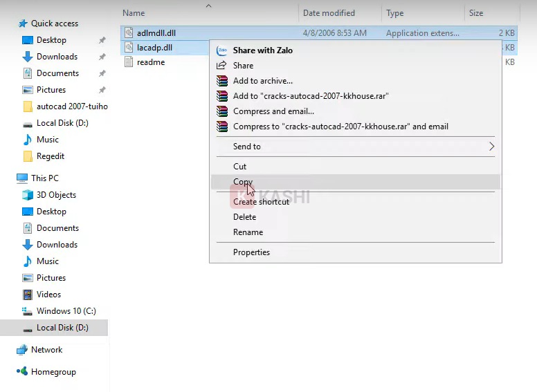Click Quick access Downloads arrow icon with pin
537x392 pixels.
coord(28,57)
